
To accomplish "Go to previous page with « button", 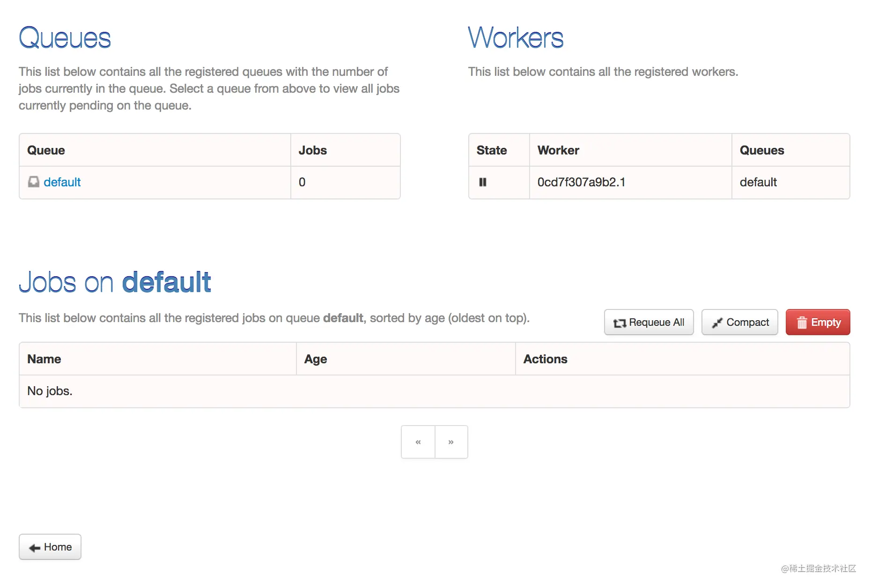I will point(418,442).
